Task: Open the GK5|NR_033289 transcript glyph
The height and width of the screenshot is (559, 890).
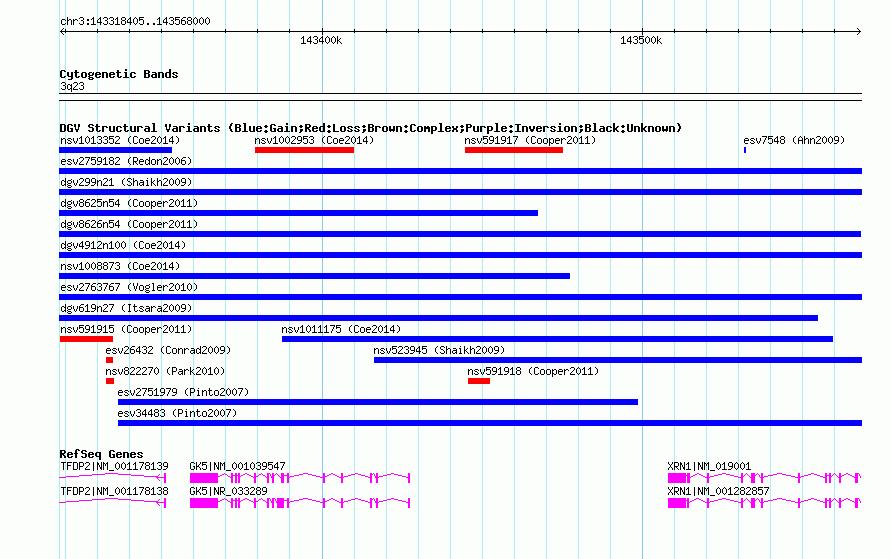Action: pos(300,503)
